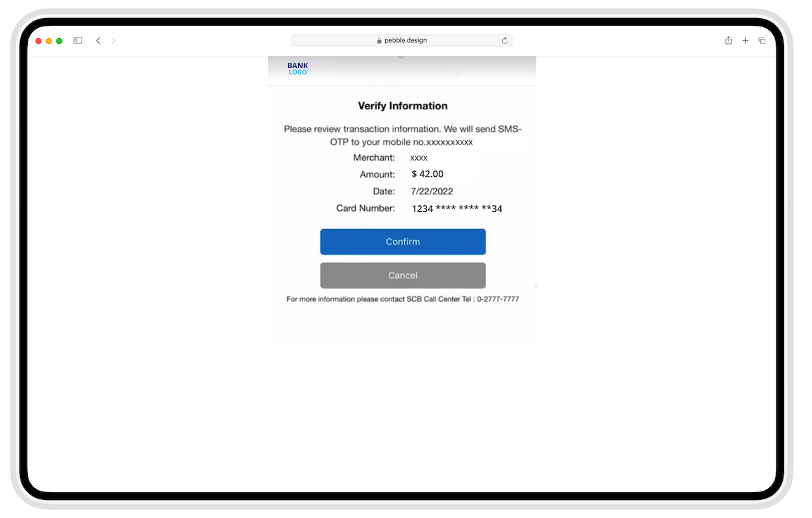Open the Share icon in the toolbar

728,41
